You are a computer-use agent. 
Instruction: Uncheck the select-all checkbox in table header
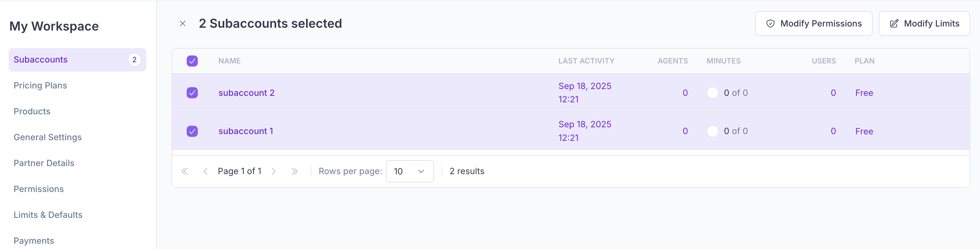coord(192,61)
